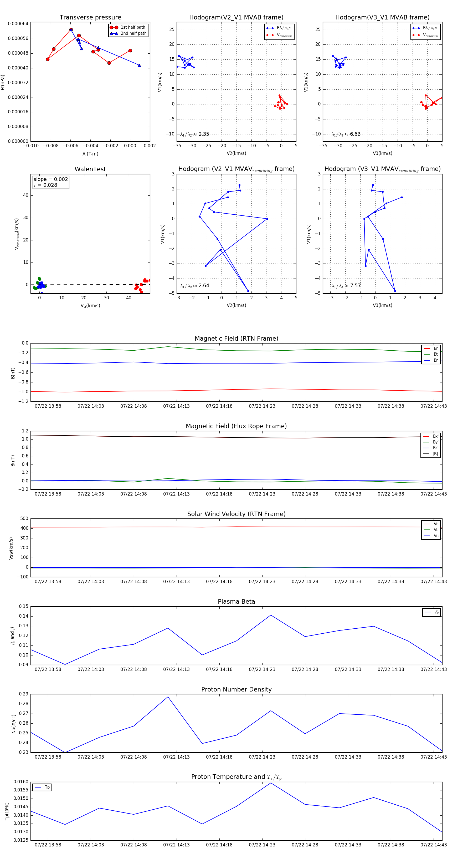
Task: Click the peak of the plasma beta curve
Action: tap(271, 615)
